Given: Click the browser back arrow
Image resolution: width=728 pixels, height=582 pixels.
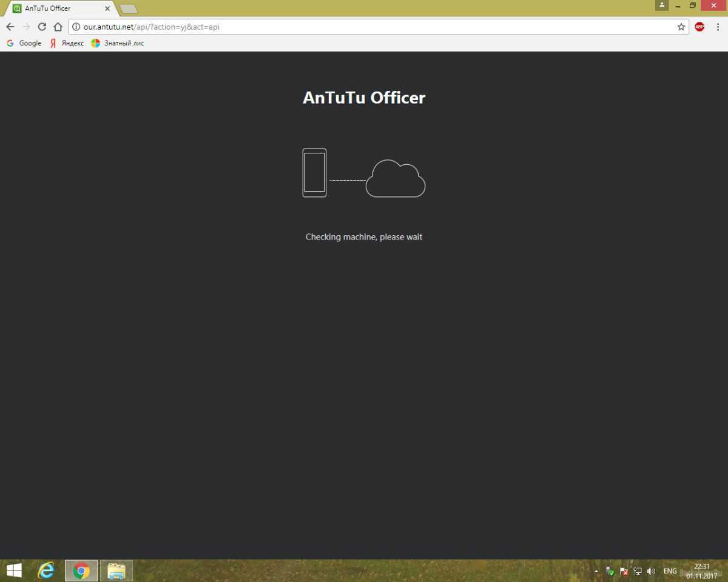Looking at the screenshot, I should click(10, 27).
